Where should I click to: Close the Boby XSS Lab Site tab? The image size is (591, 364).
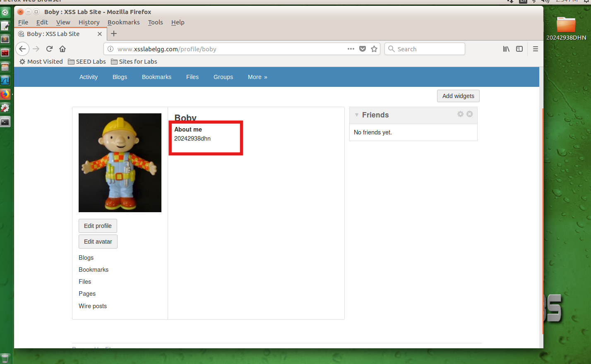coord(100,34)
